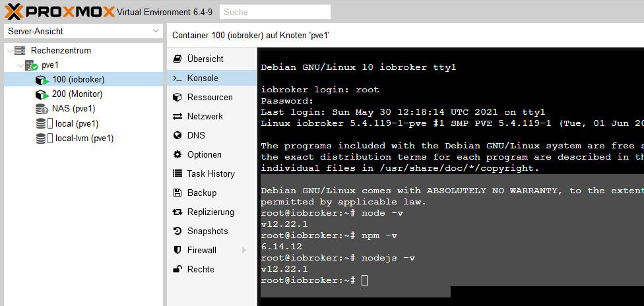
Task: Click the container icon of 100 (iobroker)
Action: (42, 80)
